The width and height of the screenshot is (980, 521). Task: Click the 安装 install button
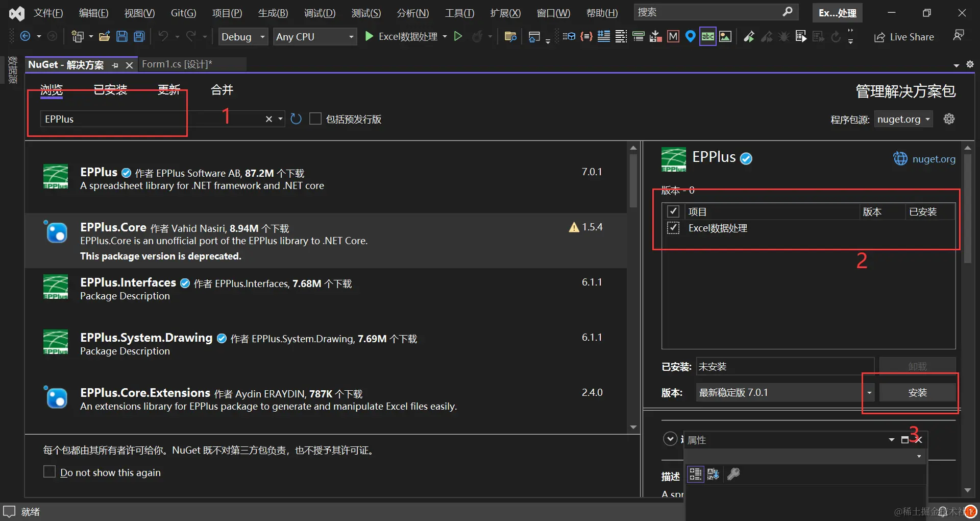point(917,392)
